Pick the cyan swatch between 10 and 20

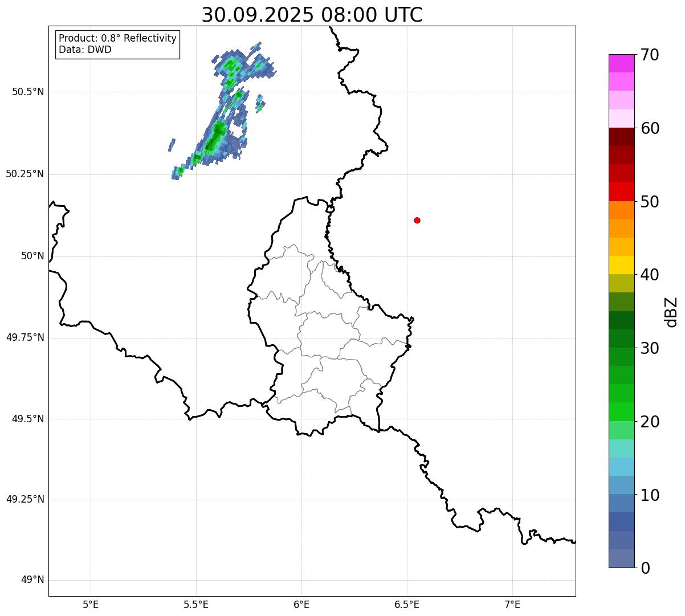click(x=622, y=467)
